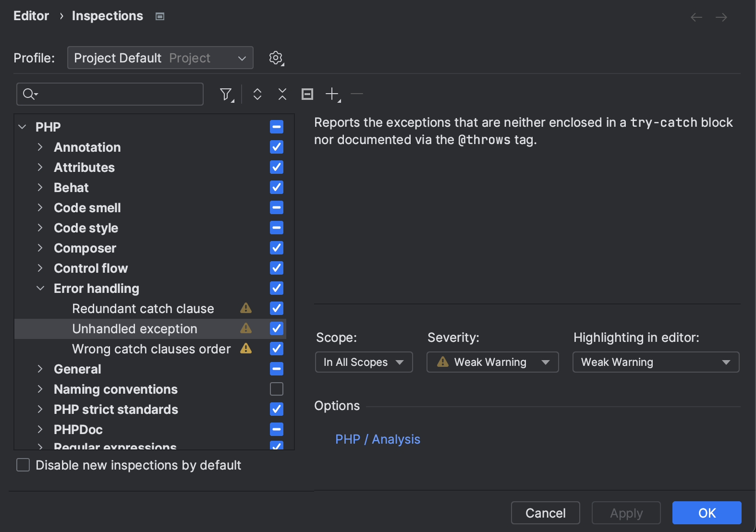Open the Profile dropdown Project Default
This screenshot has width=756, height=532.
[x=160, y=58]
